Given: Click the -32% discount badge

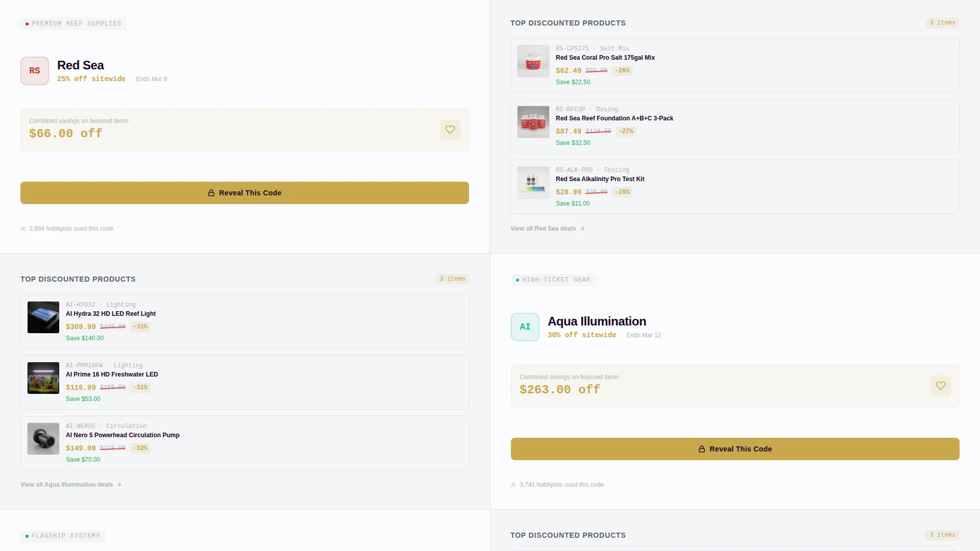Looking at the screenshot, I should (x=140, y=448).
